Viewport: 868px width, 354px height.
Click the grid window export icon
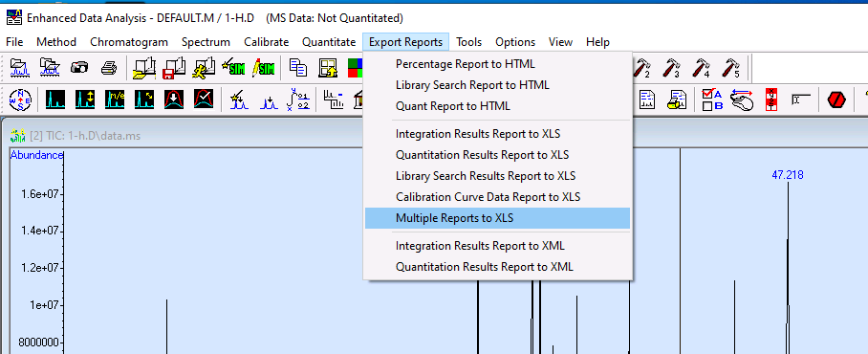pos(328,68)
